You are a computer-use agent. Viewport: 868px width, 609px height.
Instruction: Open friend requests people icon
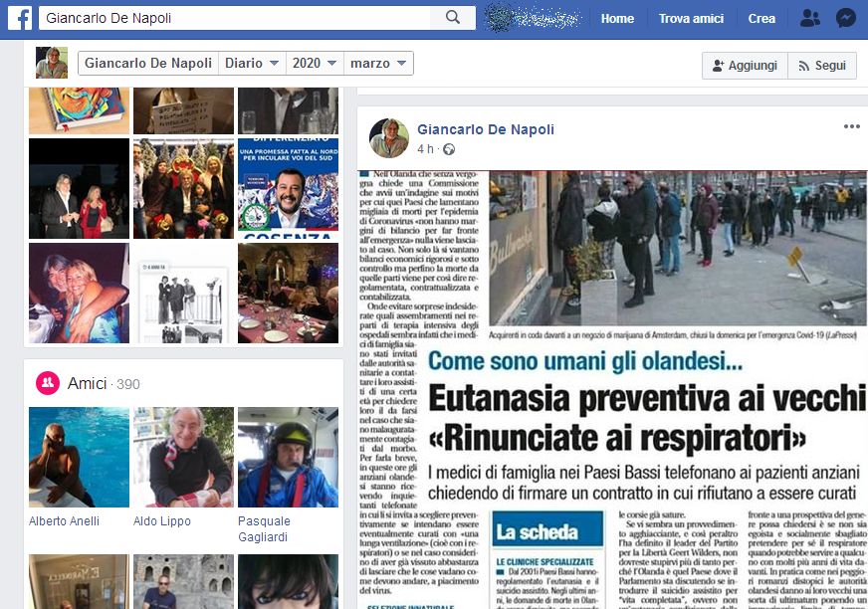pos(810,18)
